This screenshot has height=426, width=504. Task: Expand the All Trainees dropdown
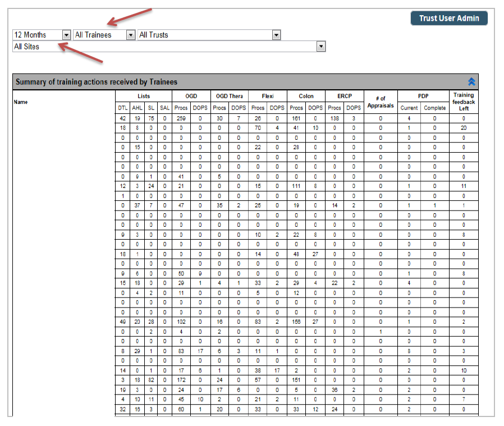pyautogui.click(x=131, y=35)
